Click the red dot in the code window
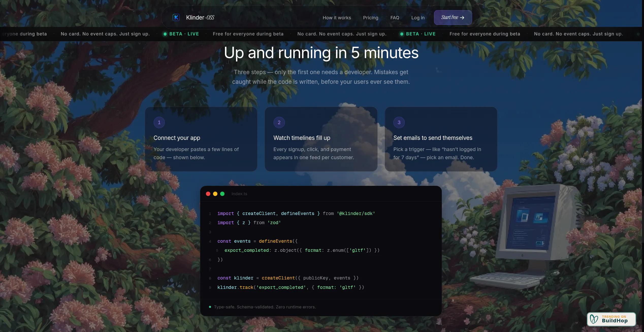644x332 pixels. [208, 194]
